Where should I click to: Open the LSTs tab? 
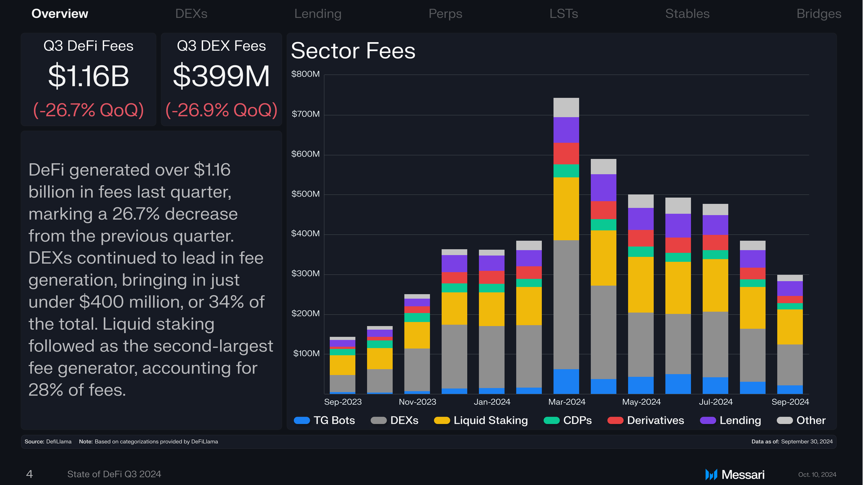564,14
